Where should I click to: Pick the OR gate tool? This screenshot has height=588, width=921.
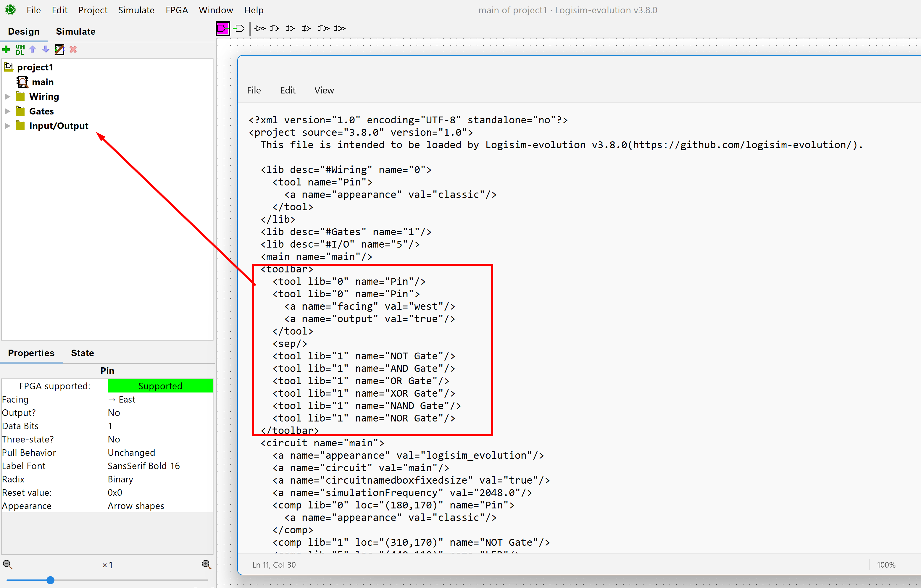point(291,28)
